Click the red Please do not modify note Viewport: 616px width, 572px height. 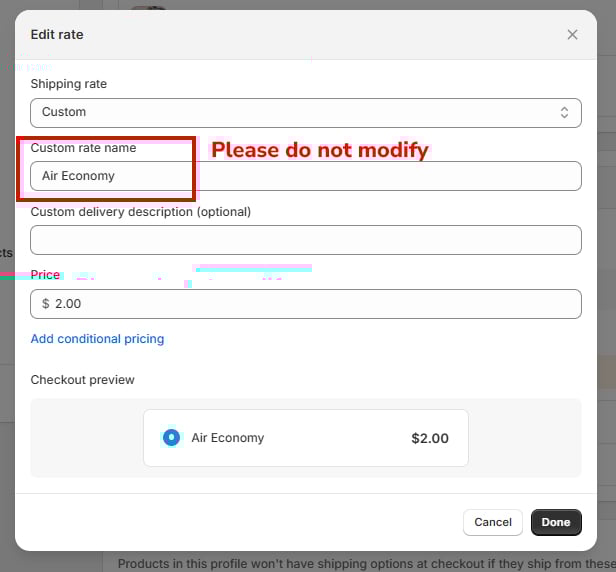[x=319, y=150]
